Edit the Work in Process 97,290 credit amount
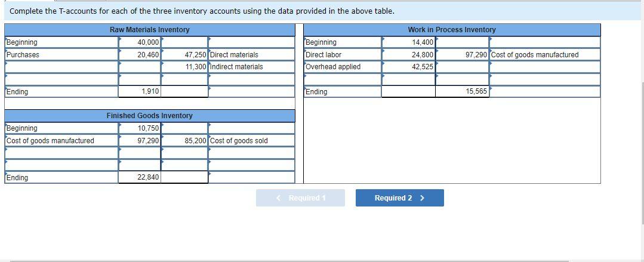This screenshot has height=262, width=644. (462, 55)
